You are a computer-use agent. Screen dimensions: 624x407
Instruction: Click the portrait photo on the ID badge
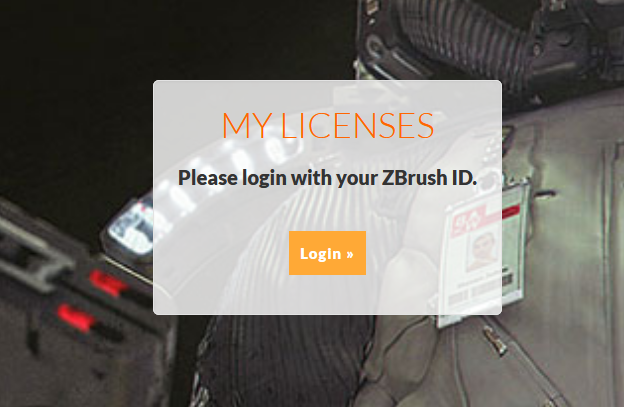(x=482, y=251)
